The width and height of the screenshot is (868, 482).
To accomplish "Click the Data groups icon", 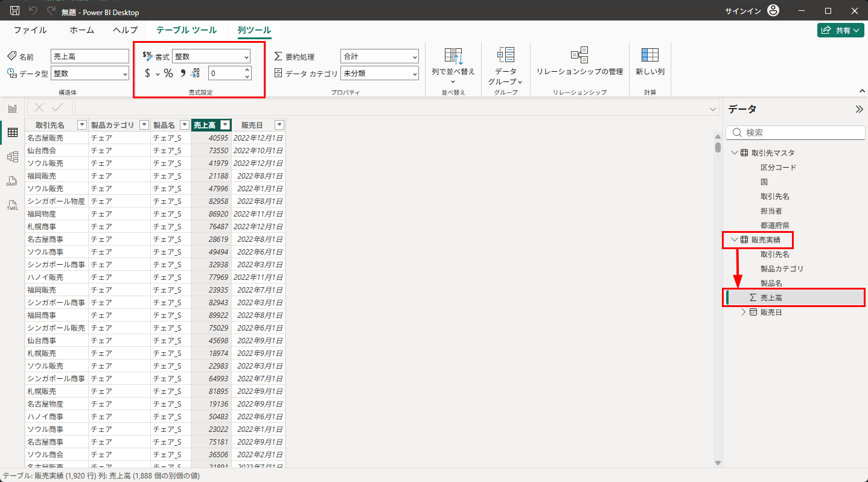I will tap(505, 54).
